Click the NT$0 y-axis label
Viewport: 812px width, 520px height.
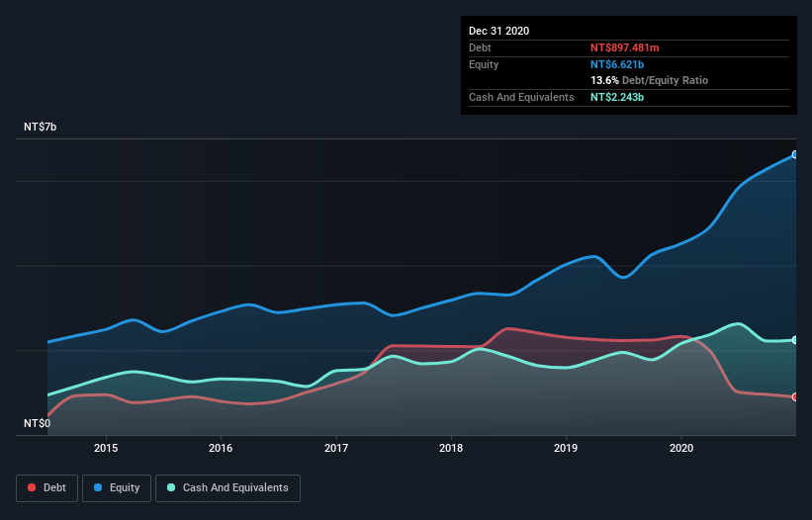[38, 423]
